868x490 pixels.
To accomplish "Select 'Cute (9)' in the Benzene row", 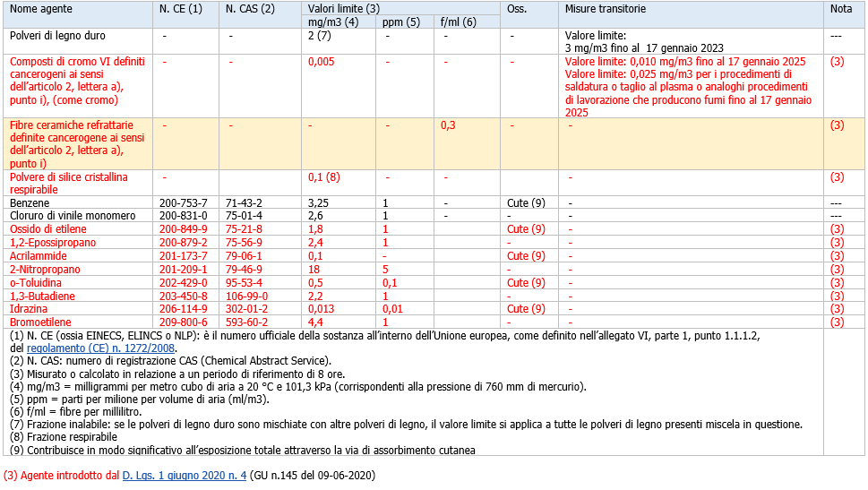I will (x=526, y=203).
